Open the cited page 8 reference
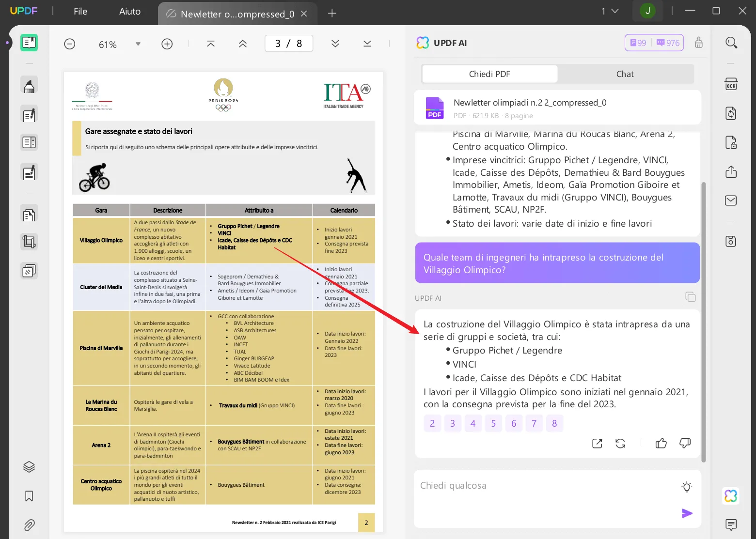 [x=554, y=423]
